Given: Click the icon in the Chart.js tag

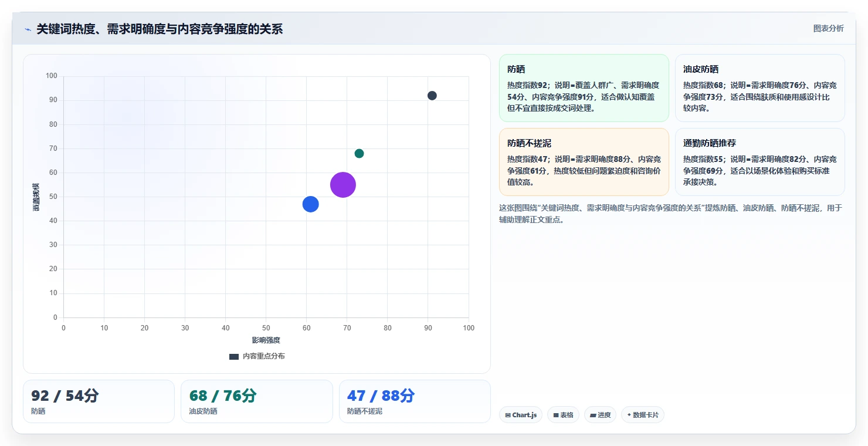Looking at the screenshot, I should click(x=508, y=415).
